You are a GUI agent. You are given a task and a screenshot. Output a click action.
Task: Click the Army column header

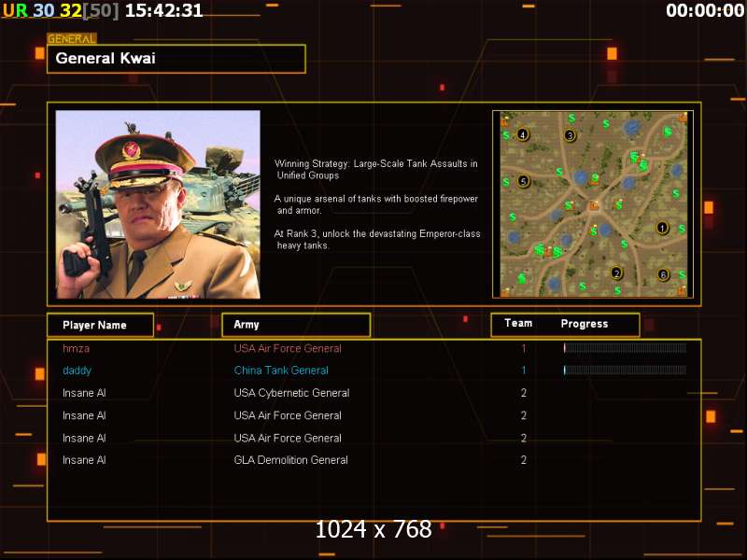296,325
